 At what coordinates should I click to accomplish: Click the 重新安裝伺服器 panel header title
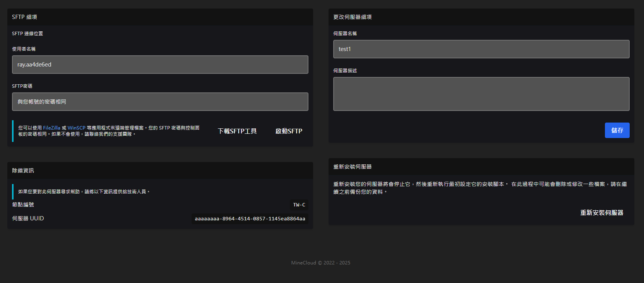(x=352, y=167)
